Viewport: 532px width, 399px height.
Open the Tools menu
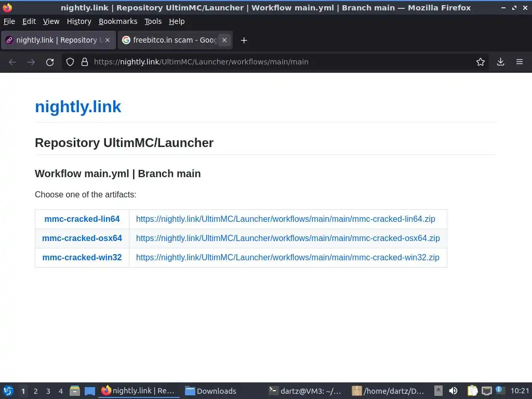153,21
